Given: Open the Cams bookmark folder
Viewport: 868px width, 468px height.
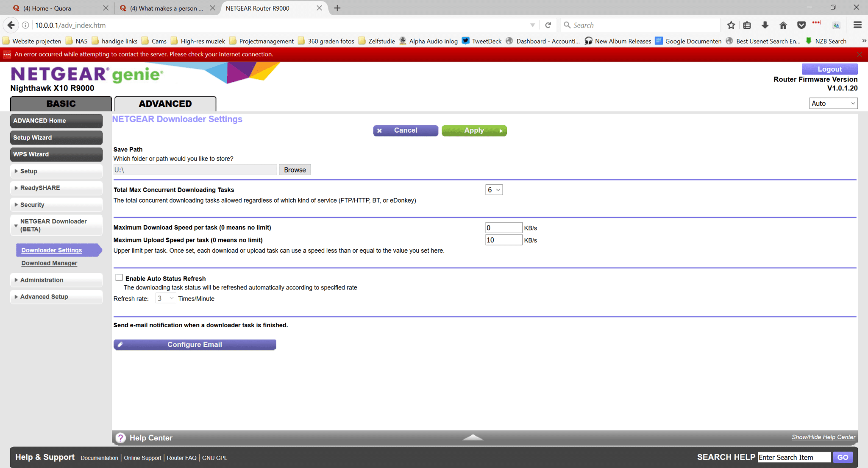Looking at the screenshot, I should click(x=154, y=41).
